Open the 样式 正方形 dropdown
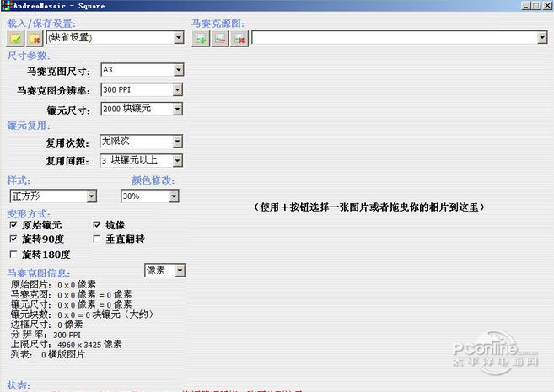 (92, 196)
